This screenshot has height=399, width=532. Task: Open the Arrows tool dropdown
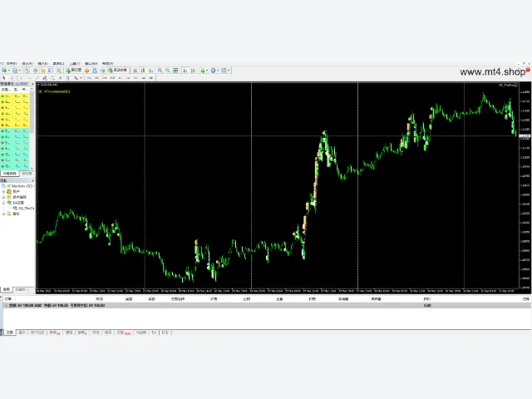[81, 77]
